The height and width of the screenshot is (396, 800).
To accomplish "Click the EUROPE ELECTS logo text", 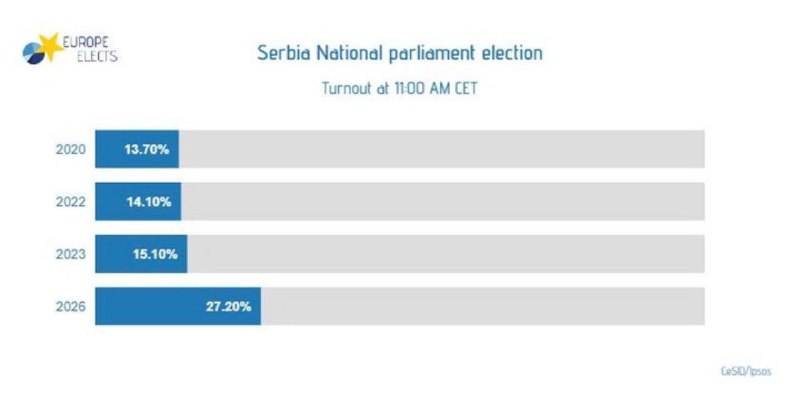I will tap(90, 49).
